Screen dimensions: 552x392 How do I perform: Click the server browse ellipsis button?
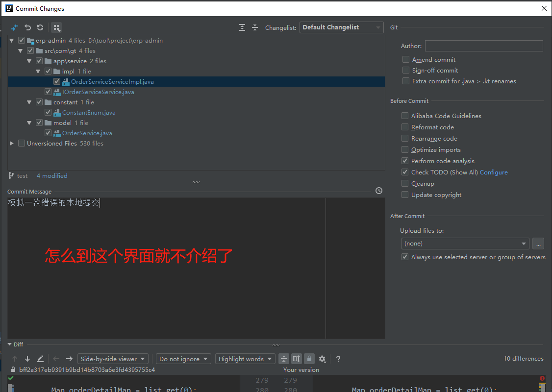click(x=538, y=244)
